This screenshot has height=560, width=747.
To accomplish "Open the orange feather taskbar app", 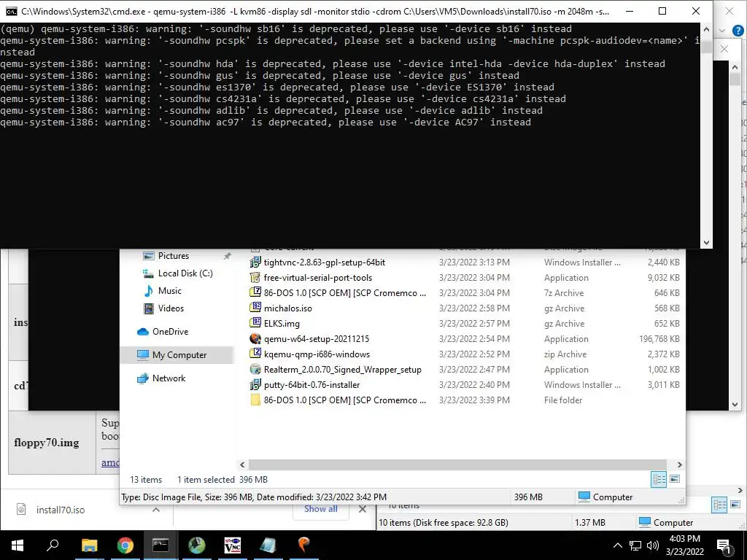I will pyautogui.click(x=303, y=545).
